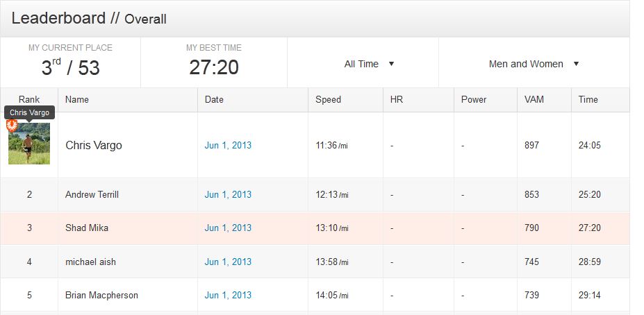Screen dimensions: 644x315
Task: Select the Andrew Terrill name entry
Action: click(x=92, y=194)
